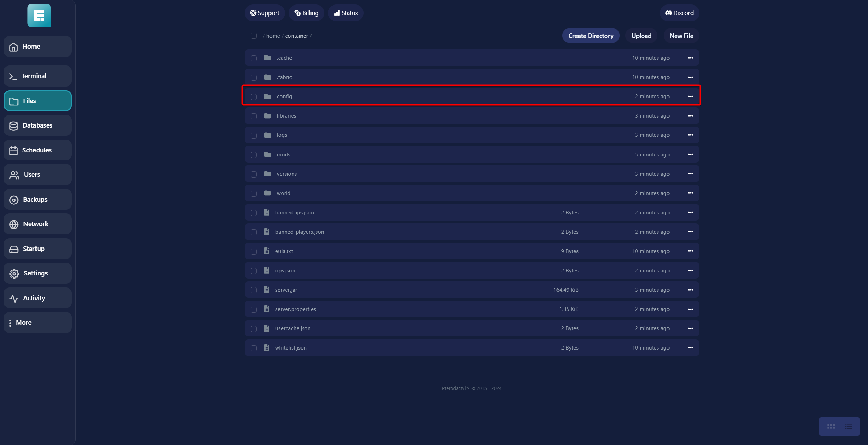The height and width of the screenshot is (445, 868).
Task: Expand the More menu in the sidebar
Action: pyautogui.click(x=38, y=323)
